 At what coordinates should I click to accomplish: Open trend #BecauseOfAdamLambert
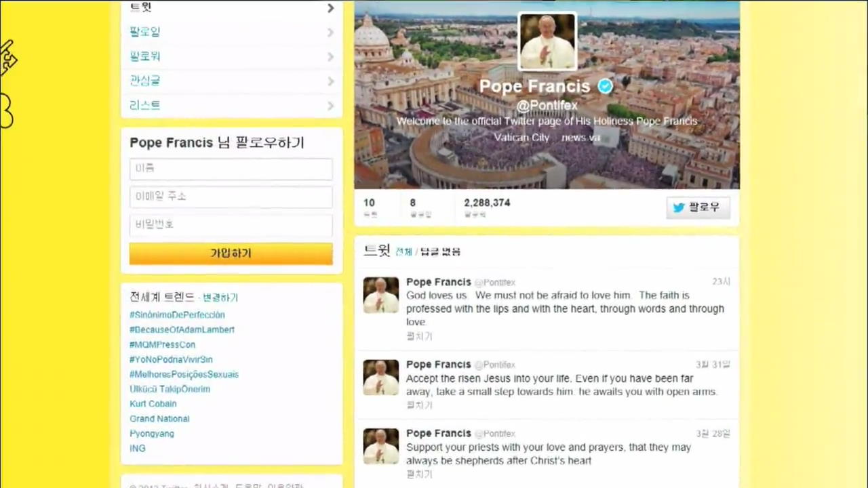coord(182,329)
